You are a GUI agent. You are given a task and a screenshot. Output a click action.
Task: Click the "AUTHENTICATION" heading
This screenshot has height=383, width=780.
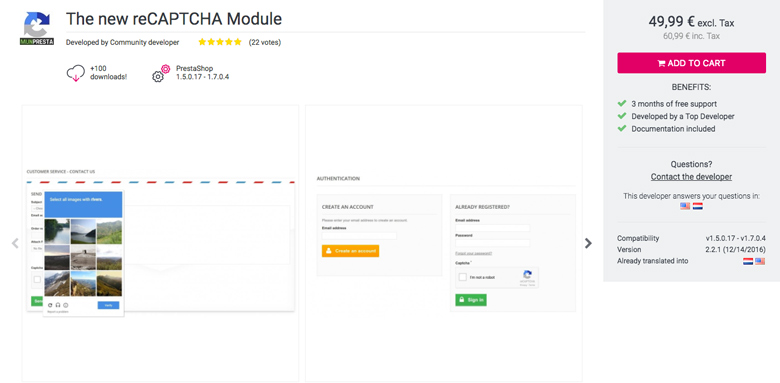click(x=338, y=179)
